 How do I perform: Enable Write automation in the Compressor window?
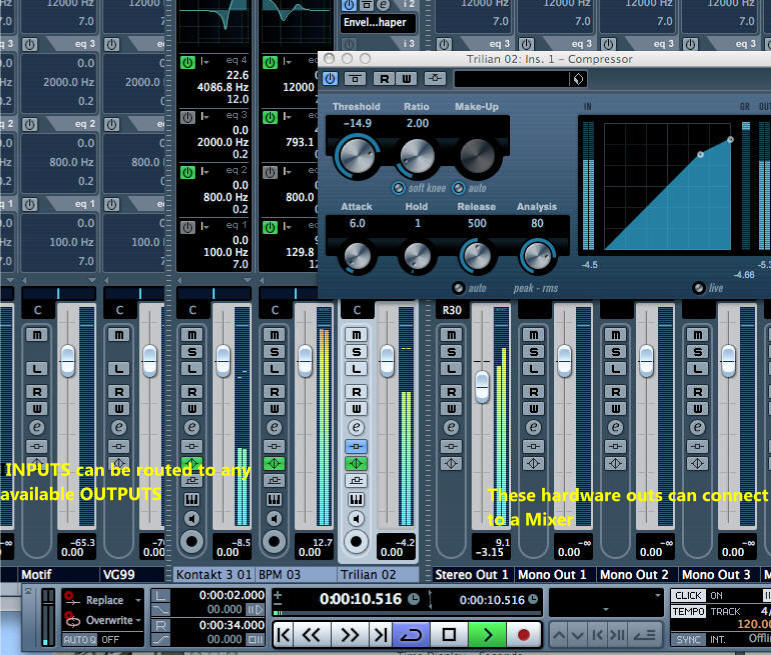point(407,79)
